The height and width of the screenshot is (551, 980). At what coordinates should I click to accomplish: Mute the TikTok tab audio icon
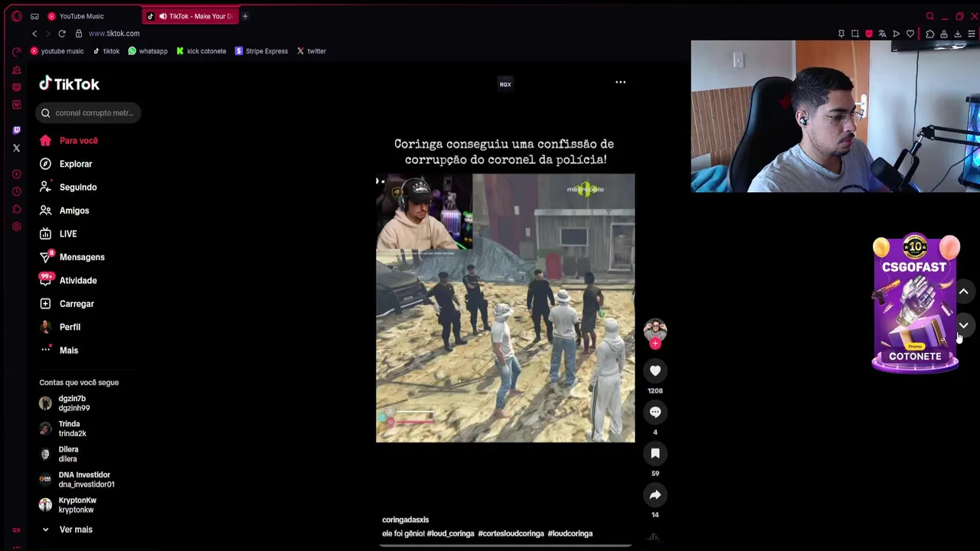162,16
